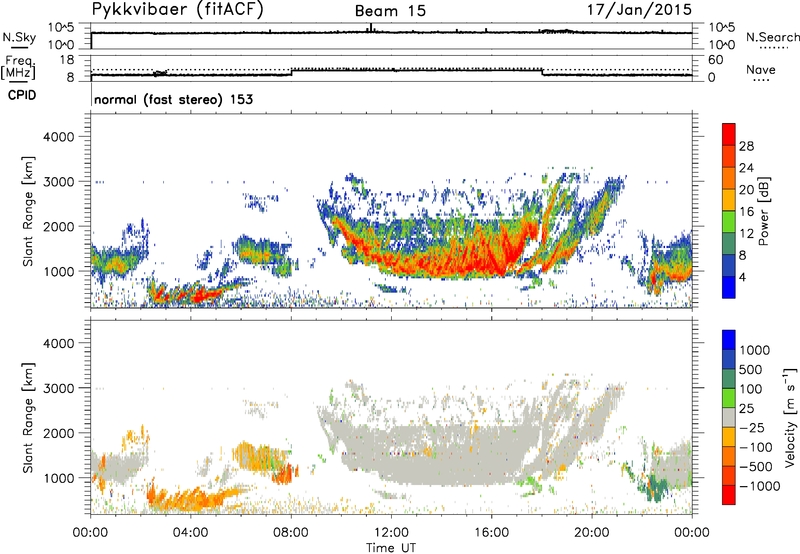The height and width of the screenshot is (554, 800).
Task: Click the green velocity patch near 22:30
Action: click(657, 490)
